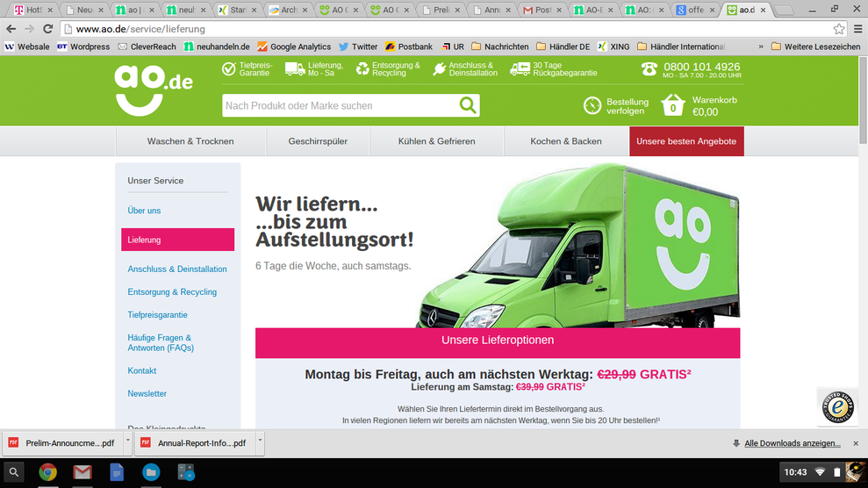Click the Anschluss & Deinstallation plug icon
Screen dimensions: 868x488
pos(439,68)
